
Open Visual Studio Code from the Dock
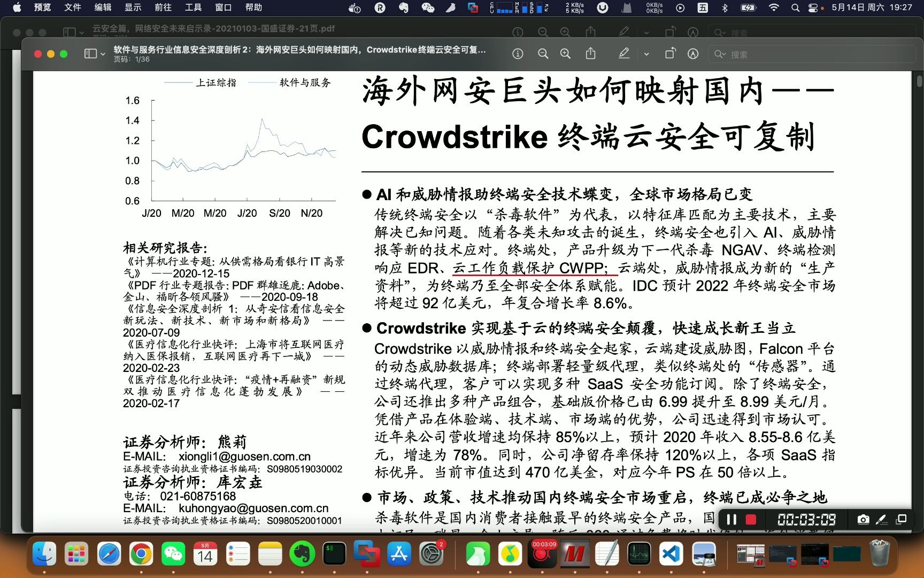point(672,554)
